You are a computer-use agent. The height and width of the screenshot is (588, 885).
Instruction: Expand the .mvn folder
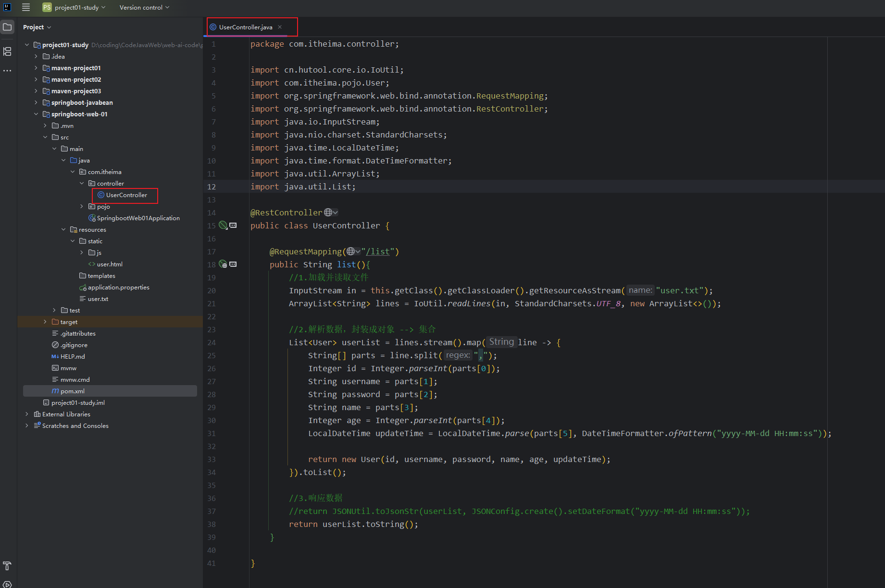[x=45, y=125]
